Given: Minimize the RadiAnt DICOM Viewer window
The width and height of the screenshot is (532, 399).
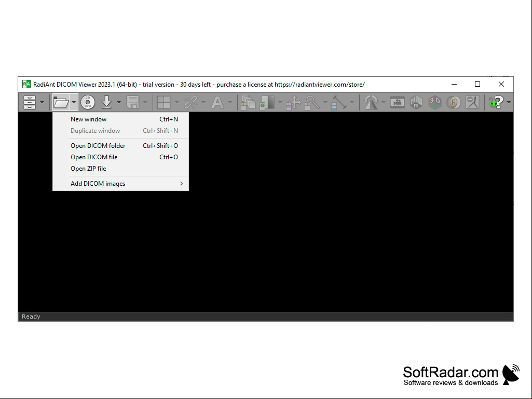Looking at the screenshot, I should click(454, 84).
